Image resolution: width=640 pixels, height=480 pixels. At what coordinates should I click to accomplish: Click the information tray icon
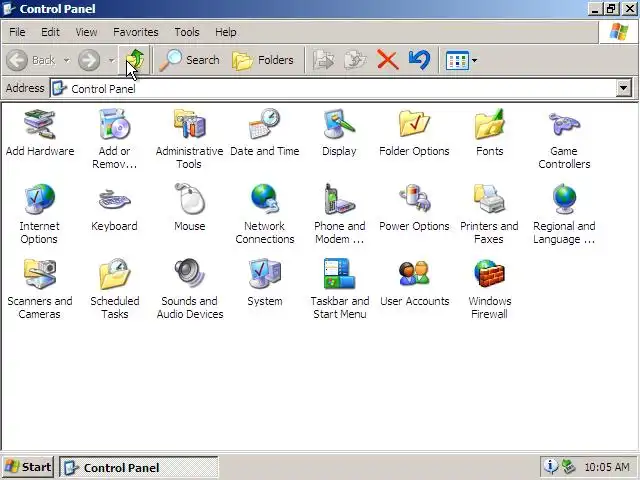550,466
